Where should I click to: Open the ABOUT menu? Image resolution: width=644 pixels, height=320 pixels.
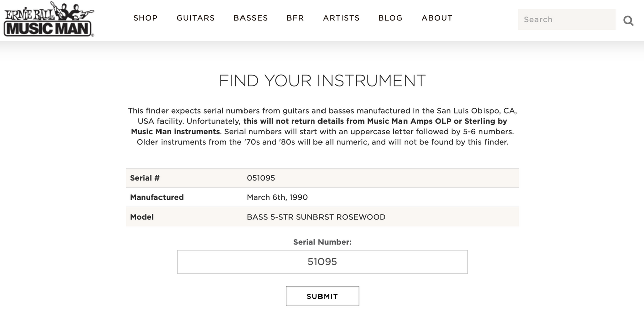(437, 18)
